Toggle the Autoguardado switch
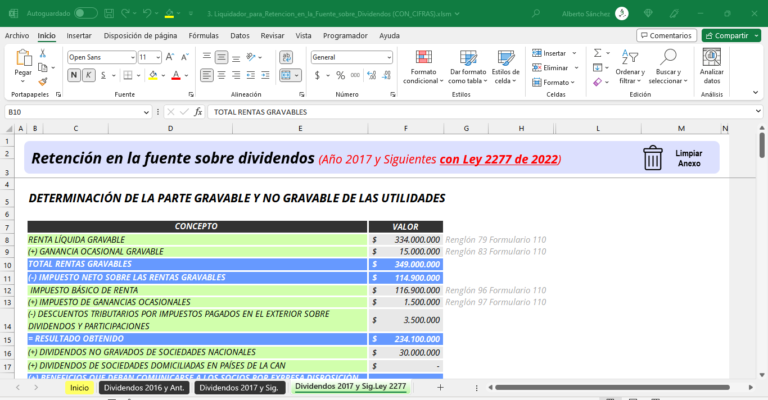The height and width of the screenshot is (400, 768). 86,14
